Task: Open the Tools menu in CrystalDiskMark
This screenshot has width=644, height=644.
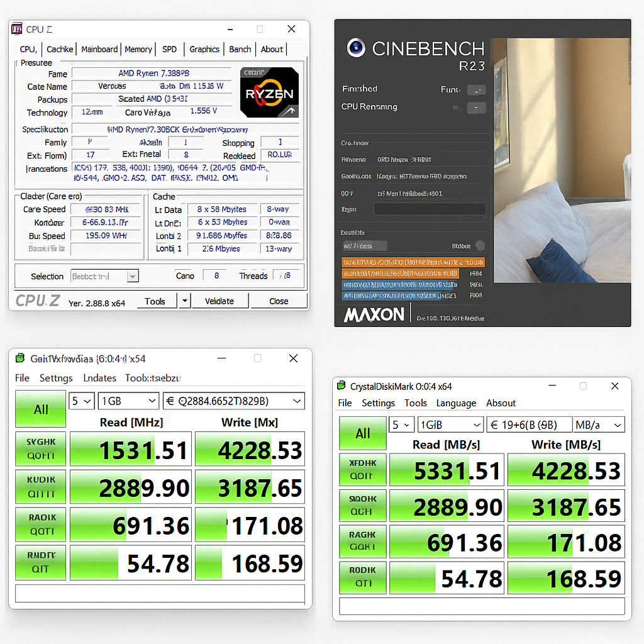Action: pyautogui.click(x=416, y=403)
